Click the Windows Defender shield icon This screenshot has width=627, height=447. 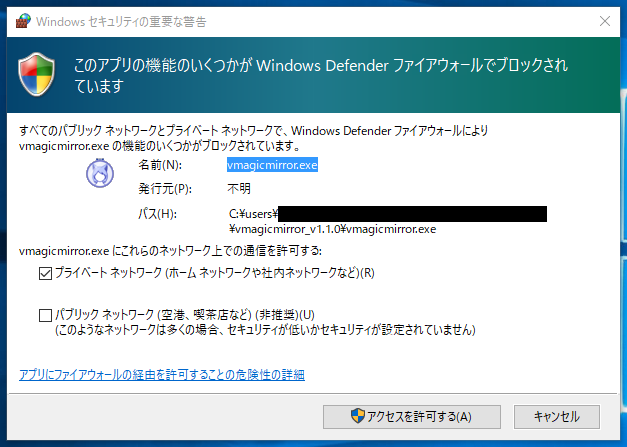[36, 74]
